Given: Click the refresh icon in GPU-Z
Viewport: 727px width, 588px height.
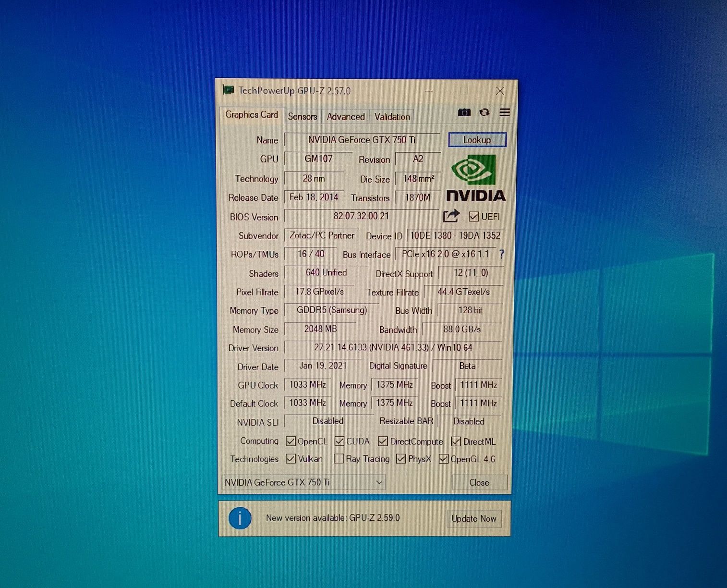Looking at the screenshot, I should tap(485, 112).
